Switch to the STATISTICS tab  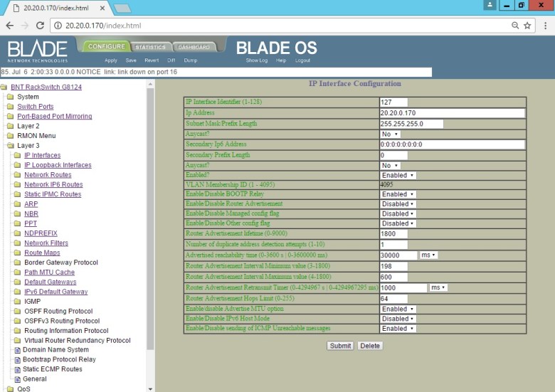click(150, 47)
